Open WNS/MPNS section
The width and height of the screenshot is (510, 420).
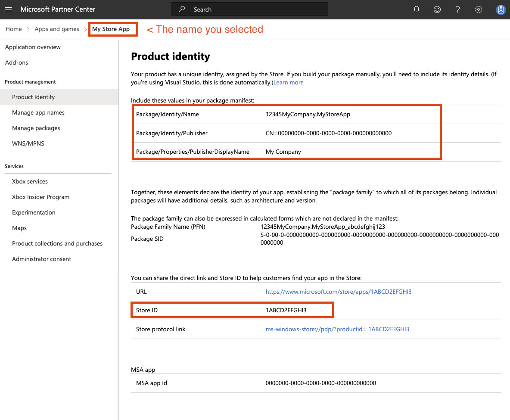(28, 143)
